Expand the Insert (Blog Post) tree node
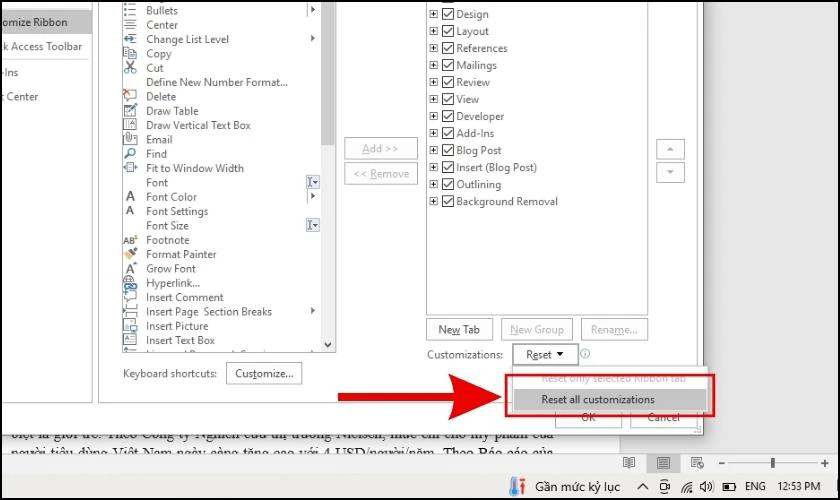The image size is (840, 500). click(433, 167)
